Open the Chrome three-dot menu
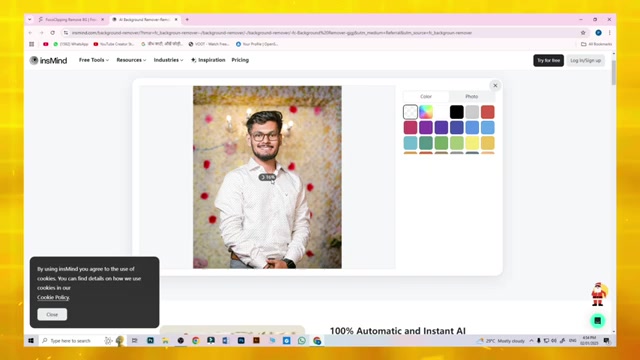The image size is (640, 360). tap(609, 33)
